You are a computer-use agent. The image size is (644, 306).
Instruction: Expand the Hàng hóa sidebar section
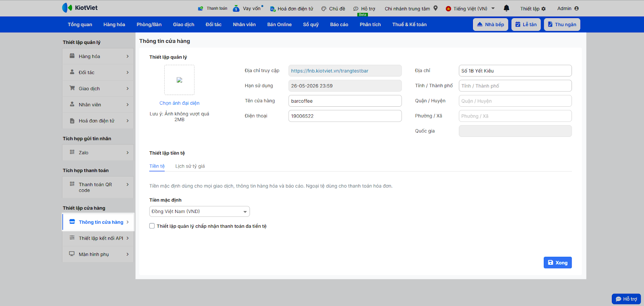(x=98, y=56)
